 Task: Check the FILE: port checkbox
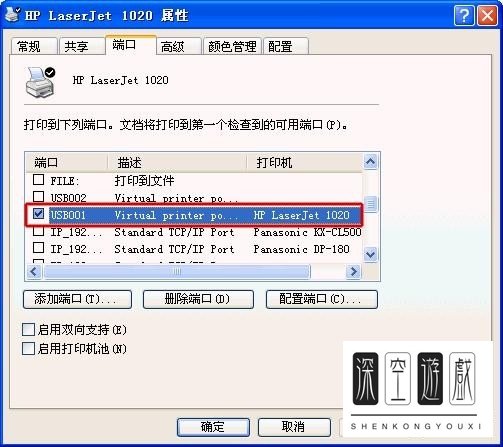39,180
